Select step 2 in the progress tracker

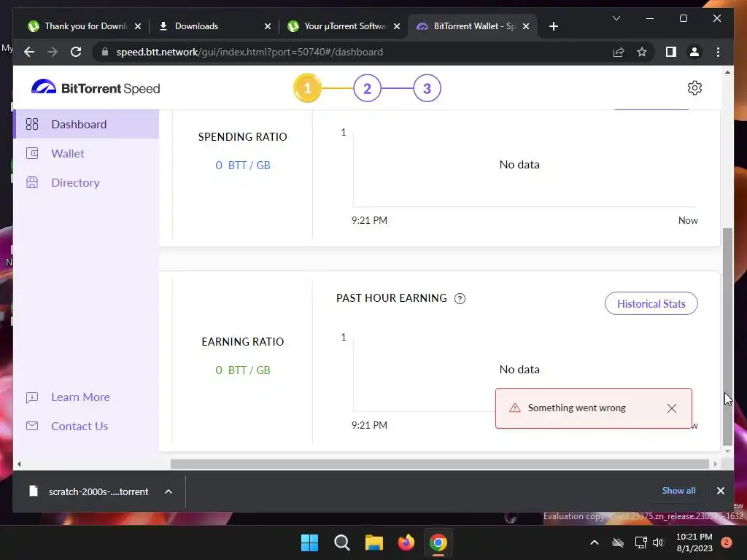click(x=368, y=88)
